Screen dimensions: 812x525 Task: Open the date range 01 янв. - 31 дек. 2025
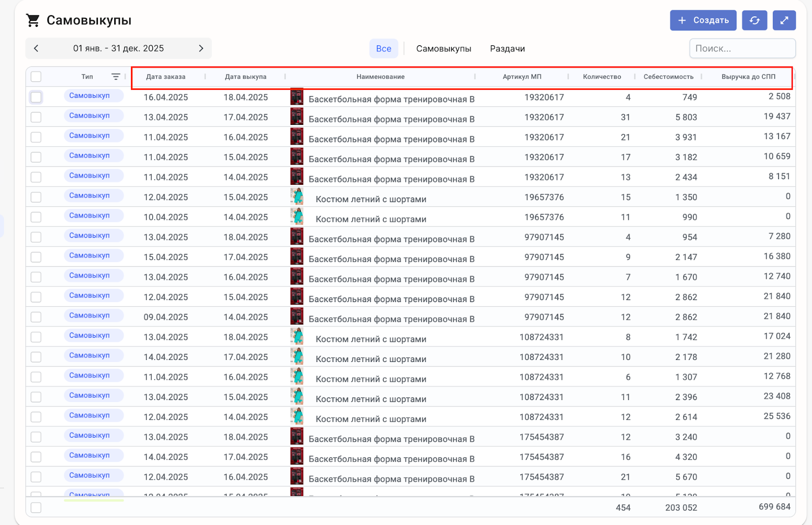pos(118,48)
